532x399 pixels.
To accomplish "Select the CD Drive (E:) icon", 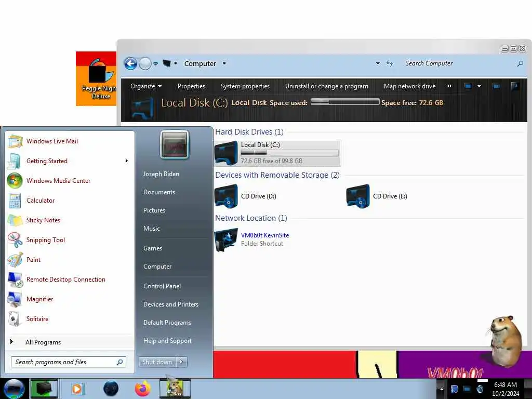I will click(358, 196).
